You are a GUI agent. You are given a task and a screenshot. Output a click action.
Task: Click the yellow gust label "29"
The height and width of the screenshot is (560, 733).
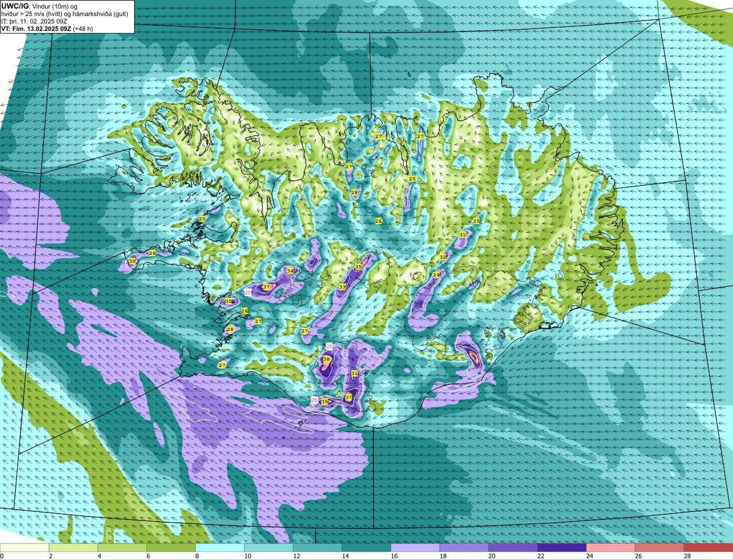pyautogui.click(x=436, y=275)
